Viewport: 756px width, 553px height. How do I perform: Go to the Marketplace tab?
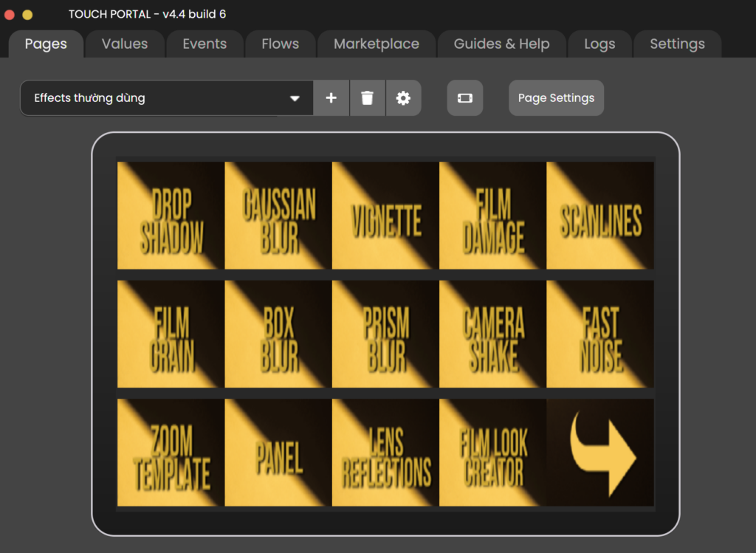tap(376, 44)
